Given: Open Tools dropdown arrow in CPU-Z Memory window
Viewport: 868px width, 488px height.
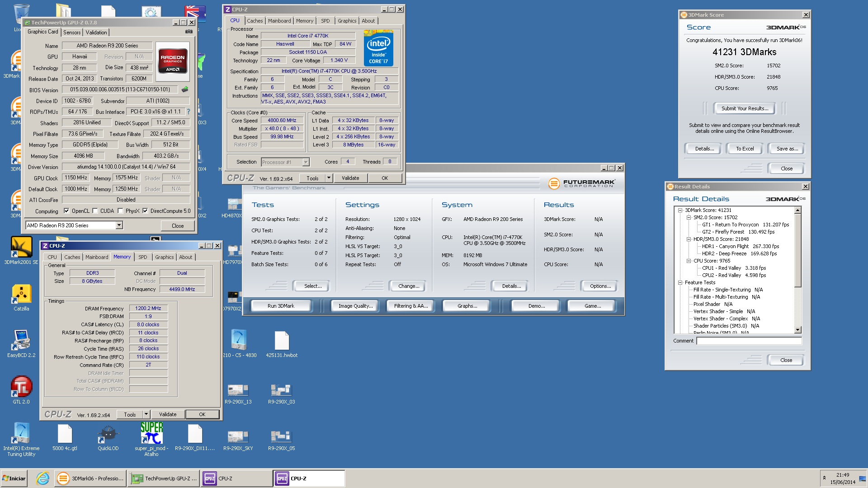Looking at the screenshot, I should click(146, 414).
